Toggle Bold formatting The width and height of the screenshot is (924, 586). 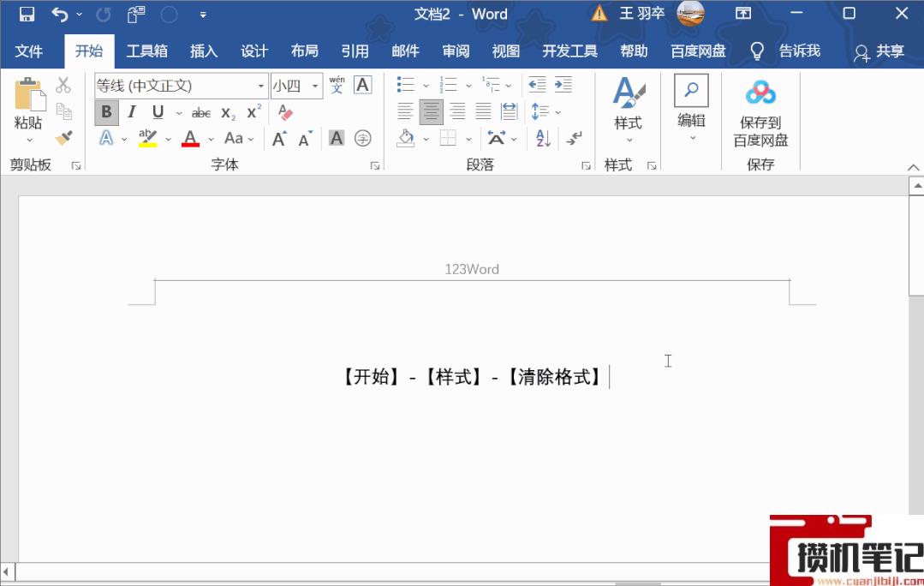pyautogui.click(x=106, y=112)
